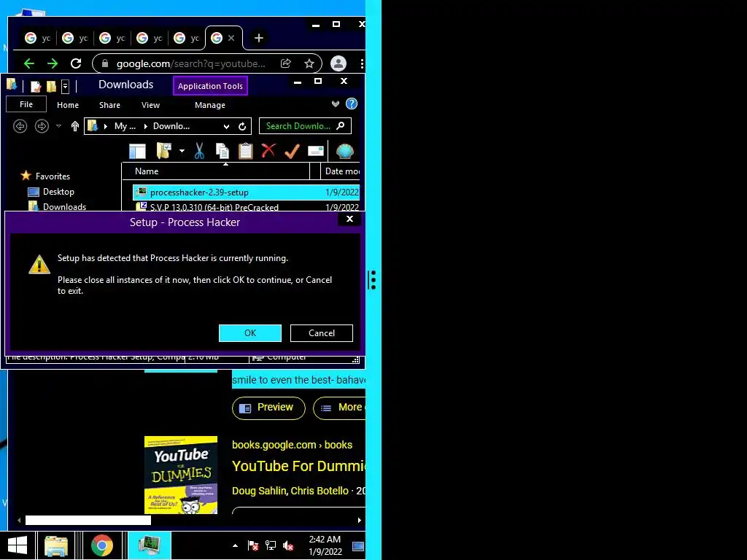This screenshot has width=747, height=560.
Task: Open recent locations dropdown in Explorer
Action: (x=58, y=126)
